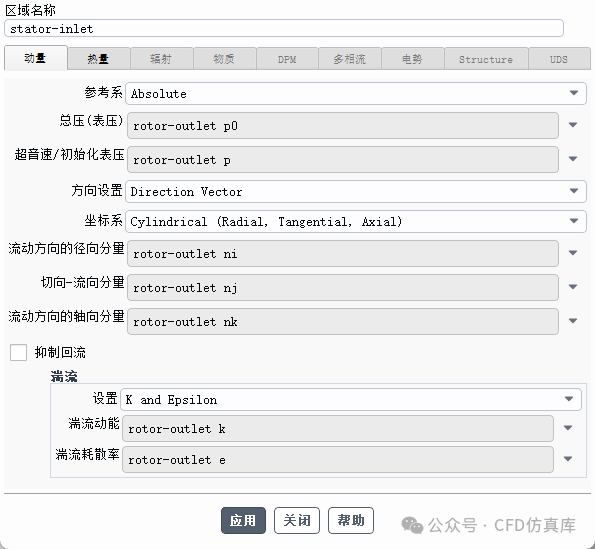
Task: Open the 方向设置 Direction Vector dropdown
Action: click(x=356, y=191)
